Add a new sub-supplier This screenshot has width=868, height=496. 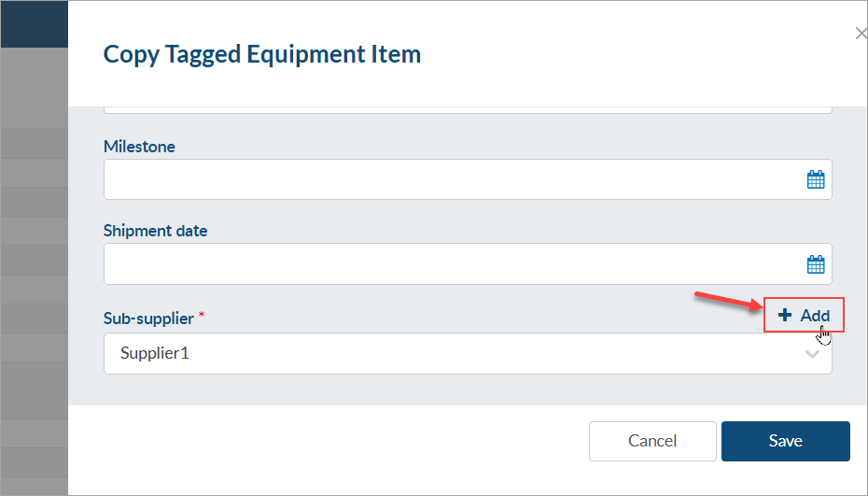pyautogui.click(x=805, y=316)
